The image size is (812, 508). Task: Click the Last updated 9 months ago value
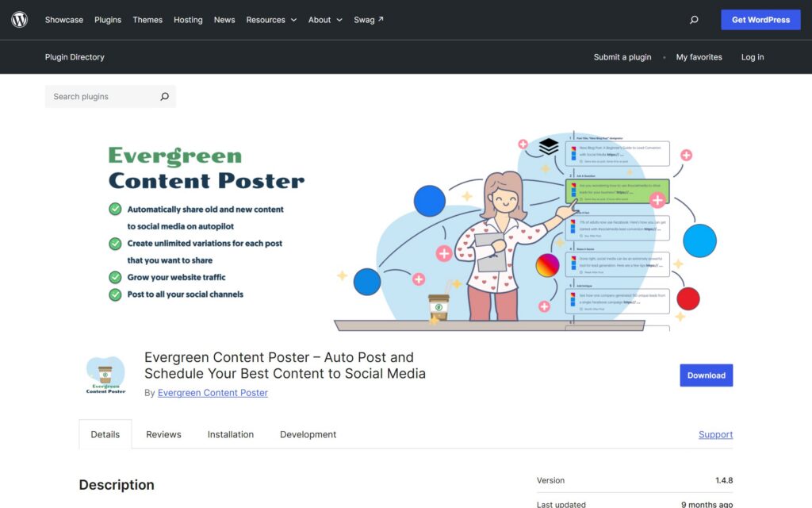point(707,504)
